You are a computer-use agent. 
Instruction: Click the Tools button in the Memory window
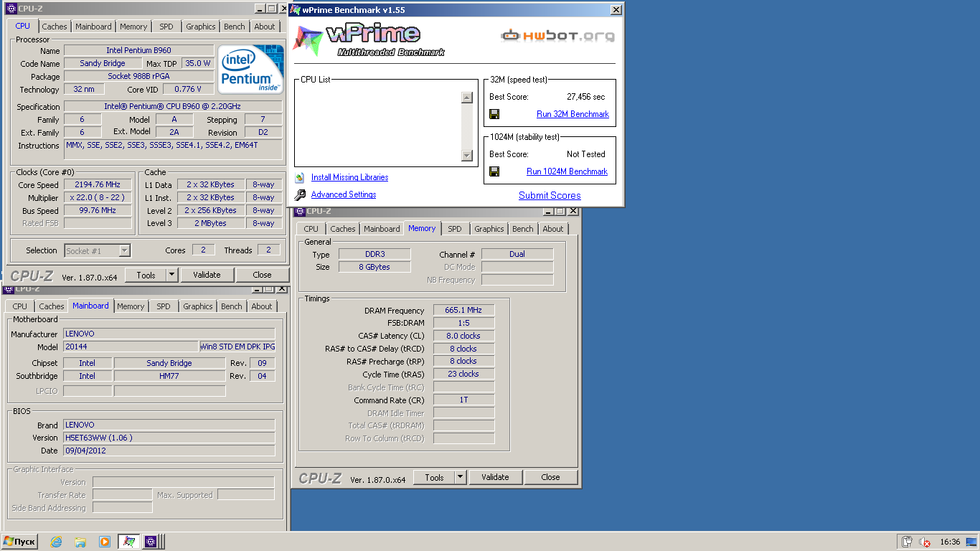(x=434, y=477)
